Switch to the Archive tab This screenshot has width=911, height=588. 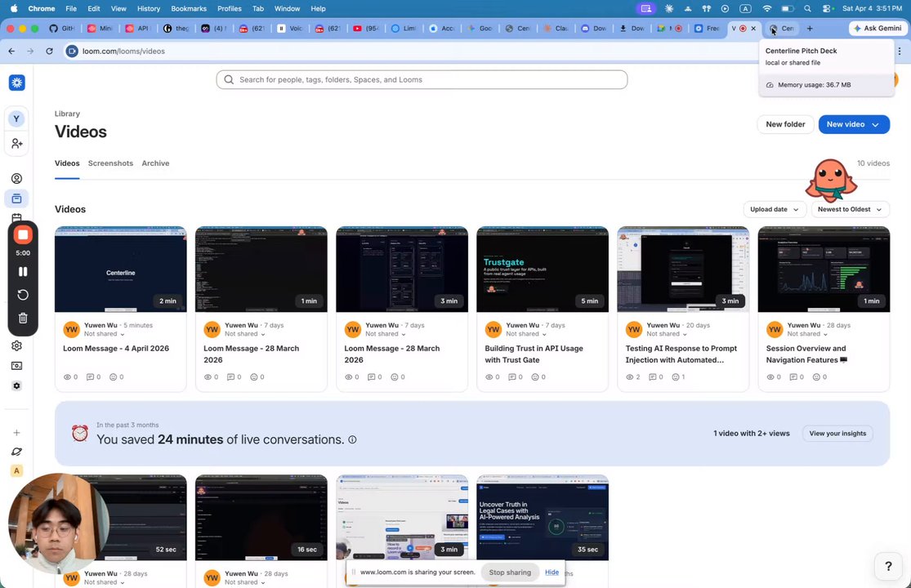(156, 163)
